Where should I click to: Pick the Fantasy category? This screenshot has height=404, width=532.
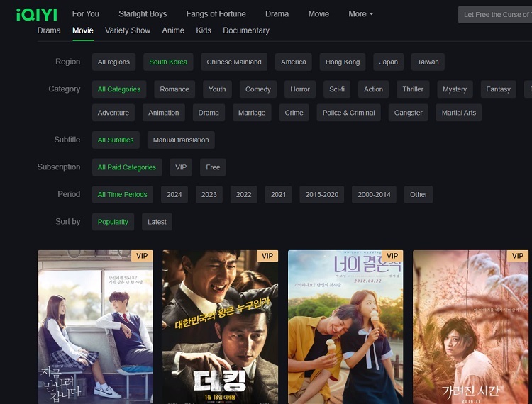coord(499,89)
